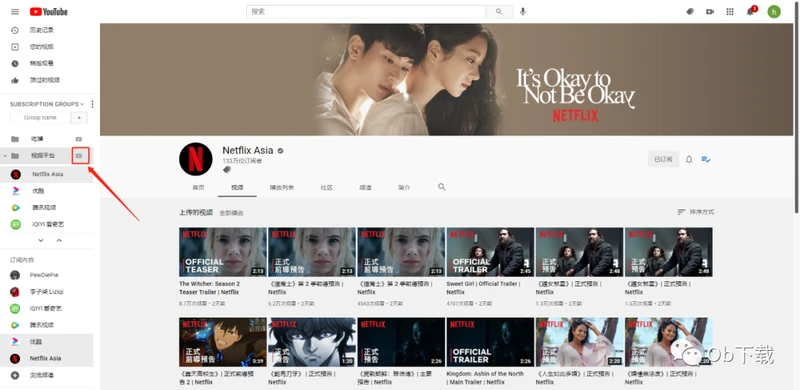The width and height of the screenshot is (800, 390).
Task: Click the tag extension icon in the top bar
Action: pos(690,12)
